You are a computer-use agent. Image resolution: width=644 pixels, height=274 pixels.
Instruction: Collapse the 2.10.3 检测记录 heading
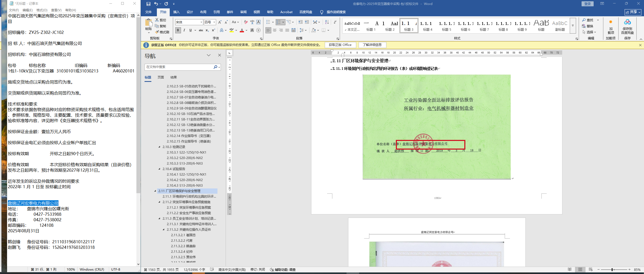(159, 147)
